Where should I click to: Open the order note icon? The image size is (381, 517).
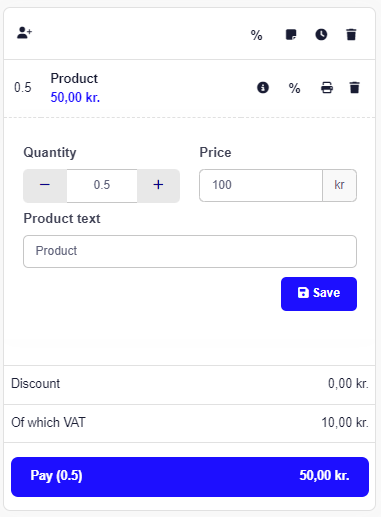coord(291,35)
